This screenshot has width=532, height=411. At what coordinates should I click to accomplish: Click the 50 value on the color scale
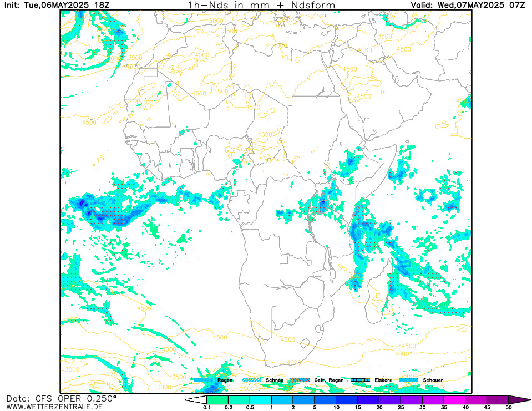[x=509, y=407]
